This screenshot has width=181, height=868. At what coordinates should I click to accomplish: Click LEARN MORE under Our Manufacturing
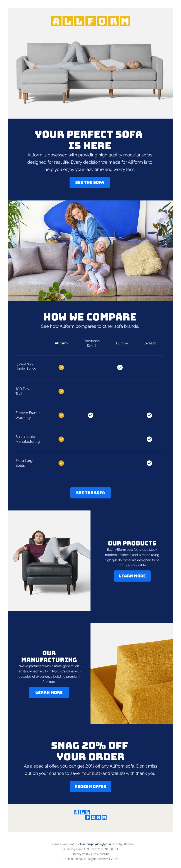coord(49,692)
